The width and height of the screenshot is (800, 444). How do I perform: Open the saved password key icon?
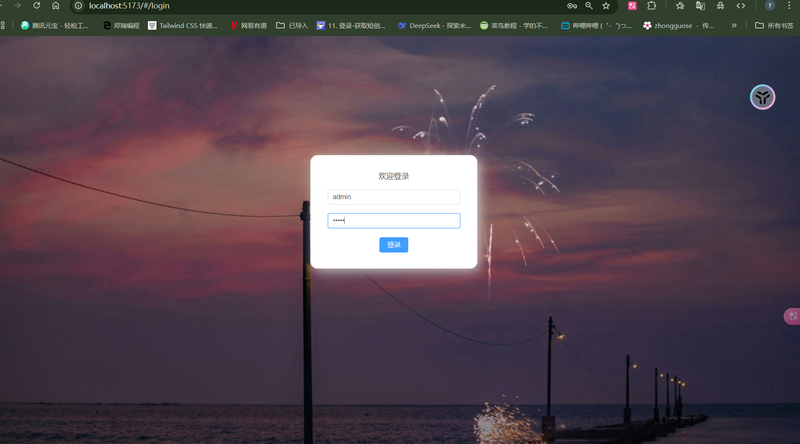[x=572, y=6]
